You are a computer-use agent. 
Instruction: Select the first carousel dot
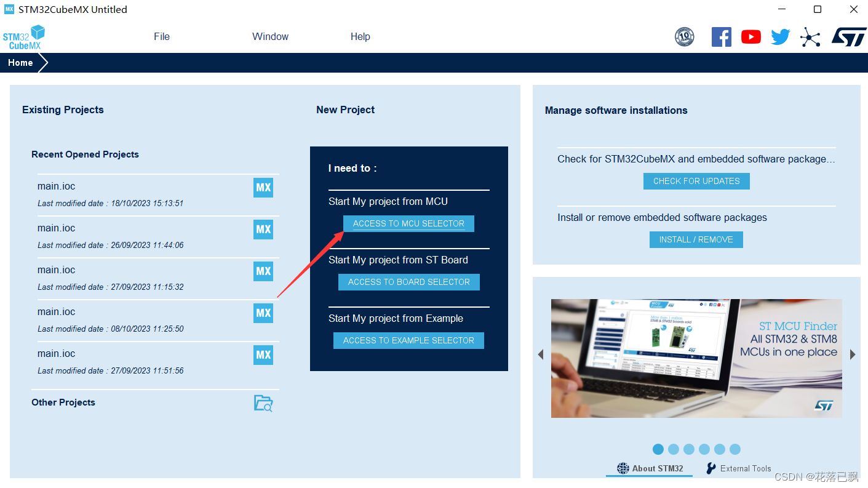pos(658,449)
